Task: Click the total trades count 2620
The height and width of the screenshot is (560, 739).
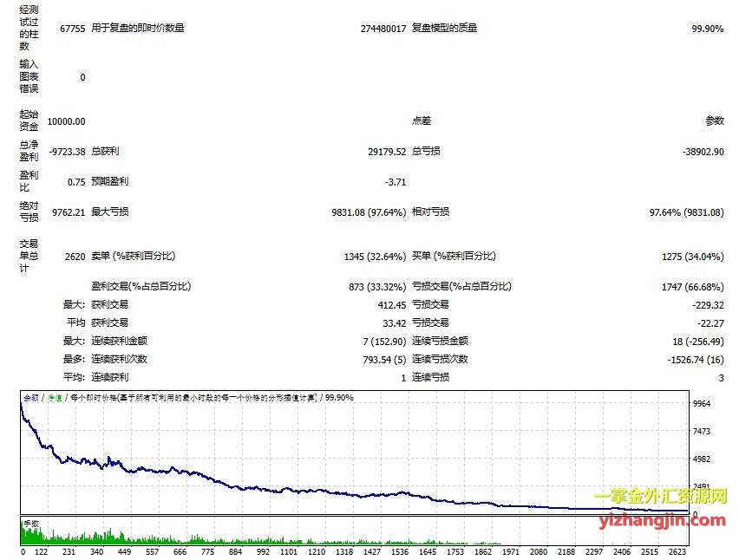Action: pyautogui.click(x=75, y=257)
